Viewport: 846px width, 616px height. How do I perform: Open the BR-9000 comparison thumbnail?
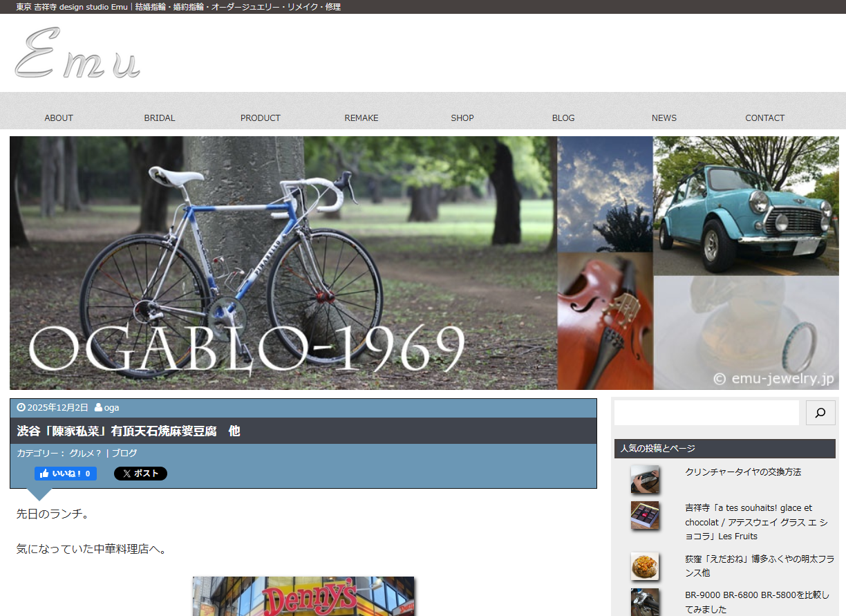644,601
